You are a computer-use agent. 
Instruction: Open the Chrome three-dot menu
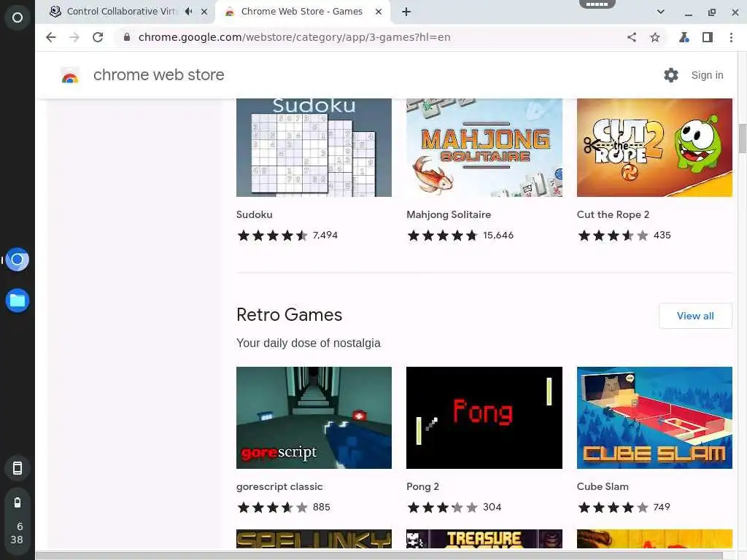coord(731,37)
